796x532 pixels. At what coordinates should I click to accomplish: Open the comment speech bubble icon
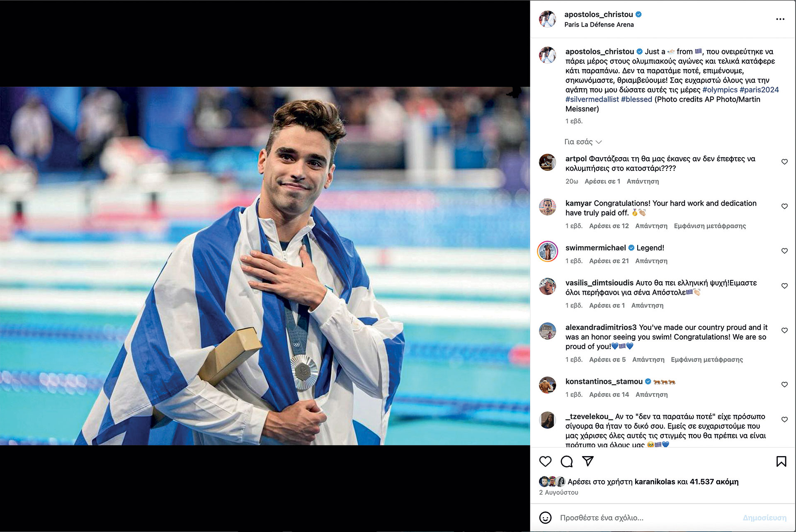tap(566, 462)
